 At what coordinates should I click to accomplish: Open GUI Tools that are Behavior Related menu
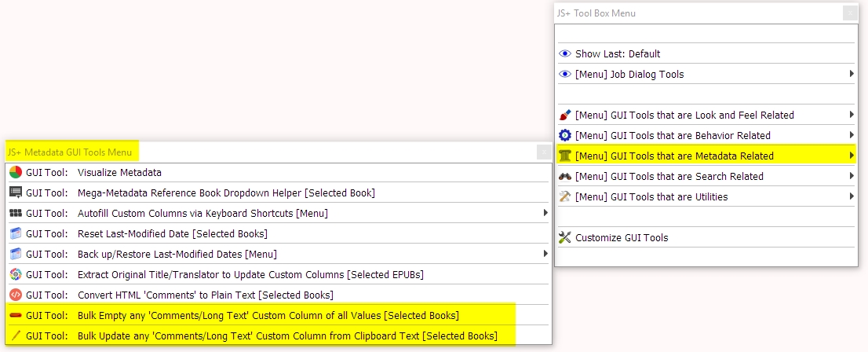pyautogui.click(x=673, y=135)
